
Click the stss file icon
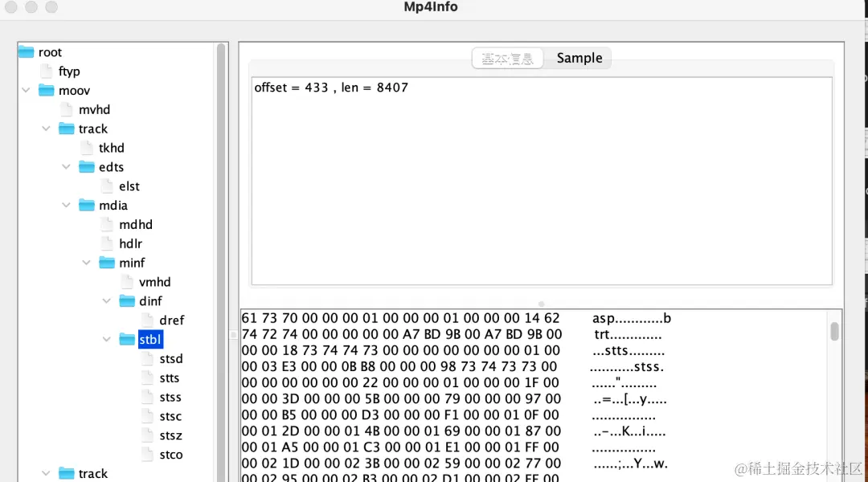147,397
